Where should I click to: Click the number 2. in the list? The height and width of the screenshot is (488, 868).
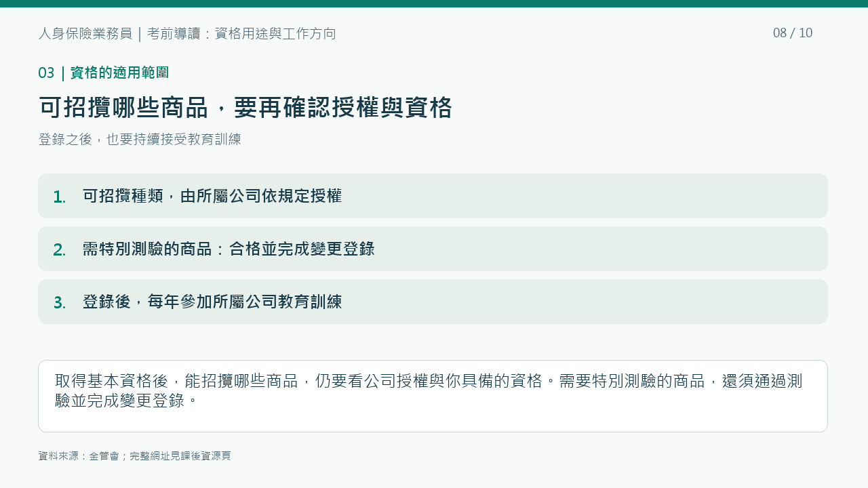[60, 249]
